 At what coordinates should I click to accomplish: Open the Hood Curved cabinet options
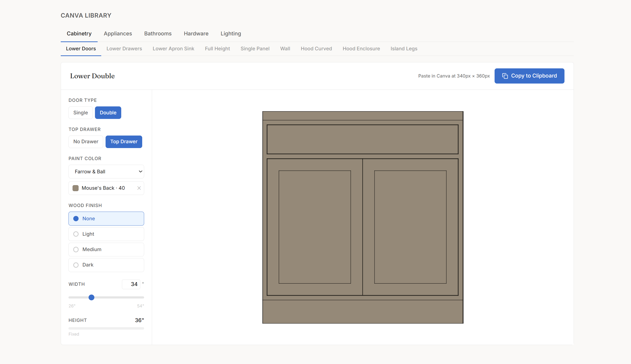316,48
